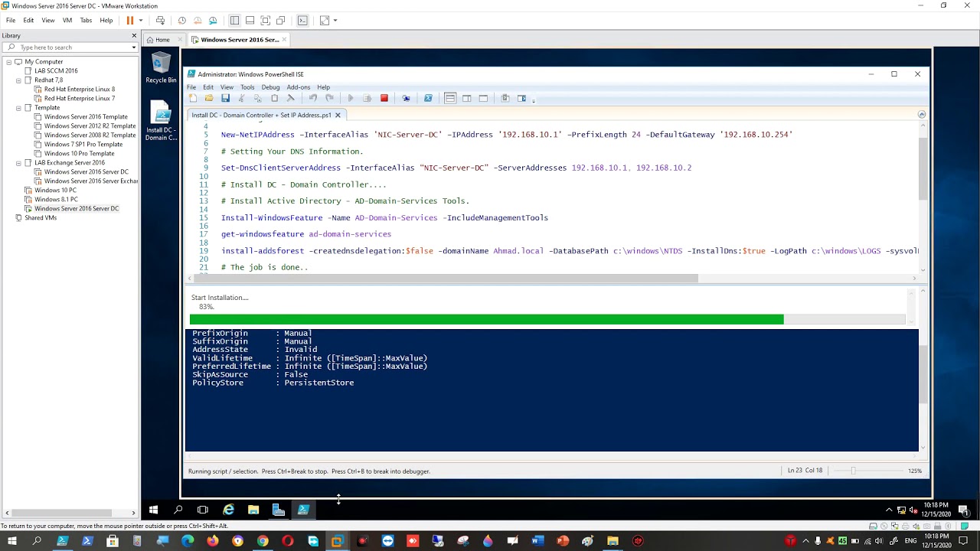The height and width of the screenshot is (551, 980).
Task: Click the New script icon in PowerShell ISE
Action: pyautogui.click(x=193, y=98)
